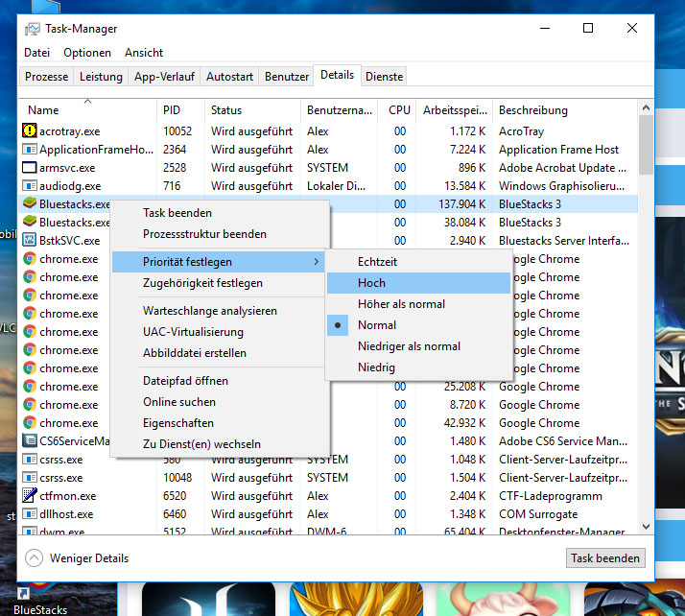The width and height of the screenshot is (685, 616).
Task: Click the csrss.exe icon with PID 10048
Action: tap(30, 477)
